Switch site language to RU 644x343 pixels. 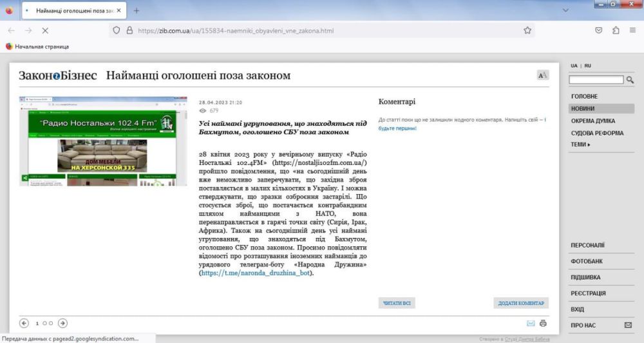pyautogui.click(x=587, y=66)
